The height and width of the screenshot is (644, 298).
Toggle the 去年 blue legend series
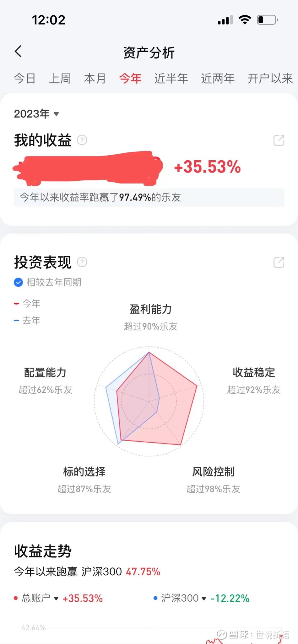pyautogui.click(x=27, y=320)
